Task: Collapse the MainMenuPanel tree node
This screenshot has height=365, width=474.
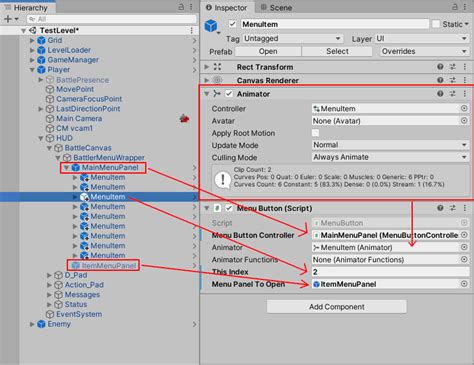Action: coord(66,167)
